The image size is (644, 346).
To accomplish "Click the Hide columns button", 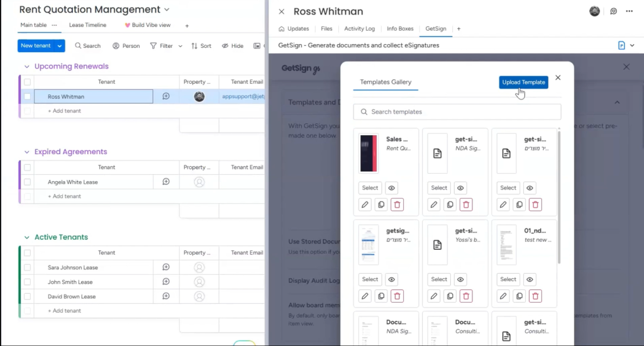I will coord(233,46).
